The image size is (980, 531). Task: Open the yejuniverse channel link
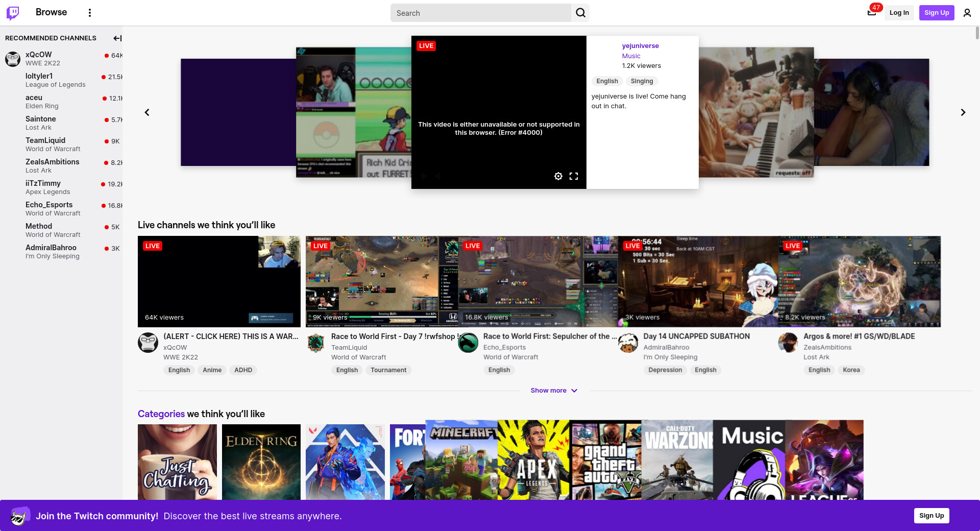(640, 46)
